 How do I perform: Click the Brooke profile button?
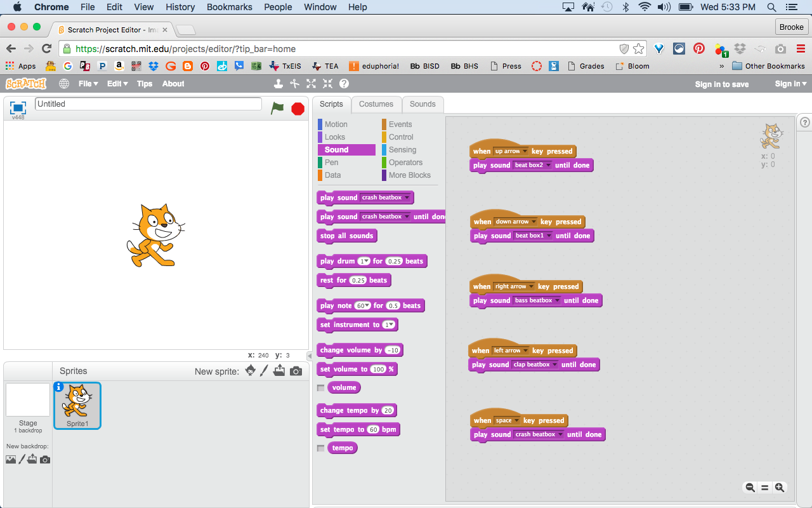(x=792, y=27)
